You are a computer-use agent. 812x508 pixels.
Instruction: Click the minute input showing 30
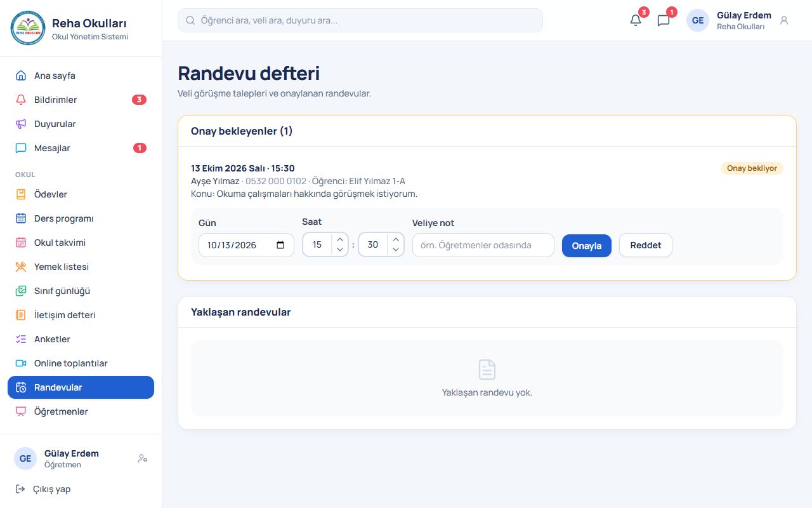tap(373, 244)
